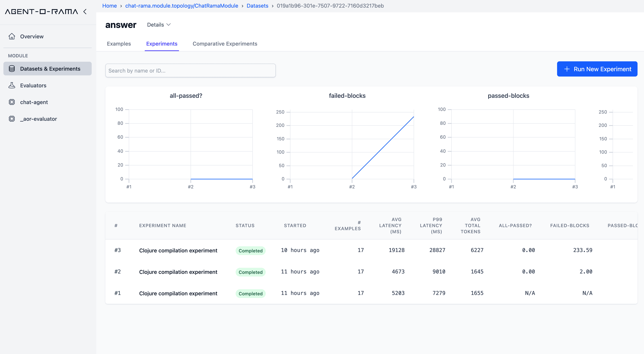Image resolution: width=644 pixels, height=354 pixels.
Task: Switch to the Examples tab
Action: [x=119, y=44]
